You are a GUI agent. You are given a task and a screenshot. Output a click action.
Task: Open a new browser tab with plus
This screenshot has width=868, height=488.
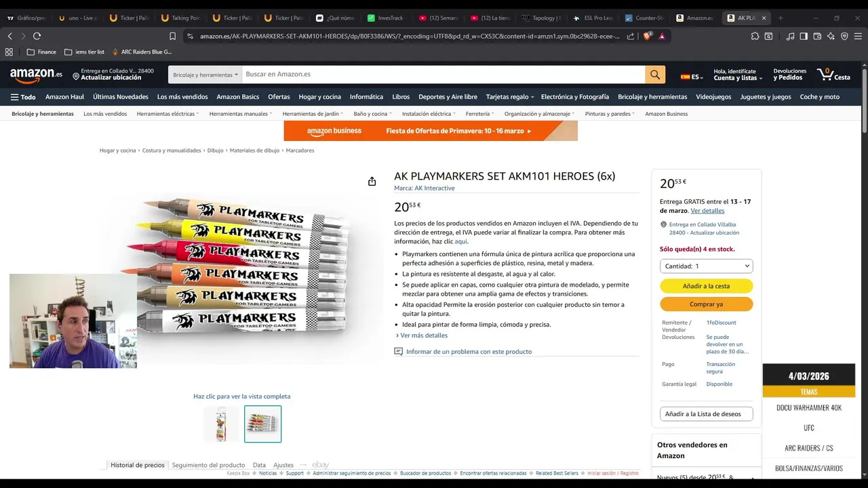781,18
